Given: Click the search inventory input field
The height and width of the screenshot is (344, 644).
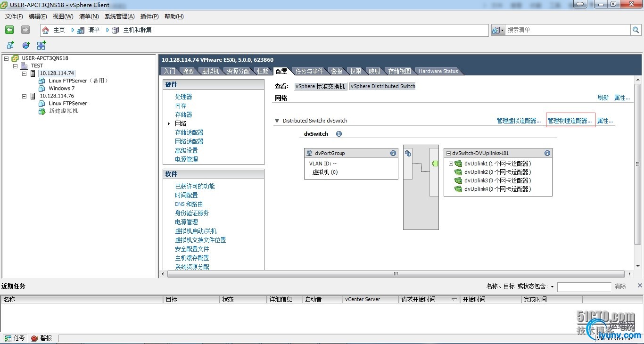Looking at the screenshot, I should pos(568,30).
